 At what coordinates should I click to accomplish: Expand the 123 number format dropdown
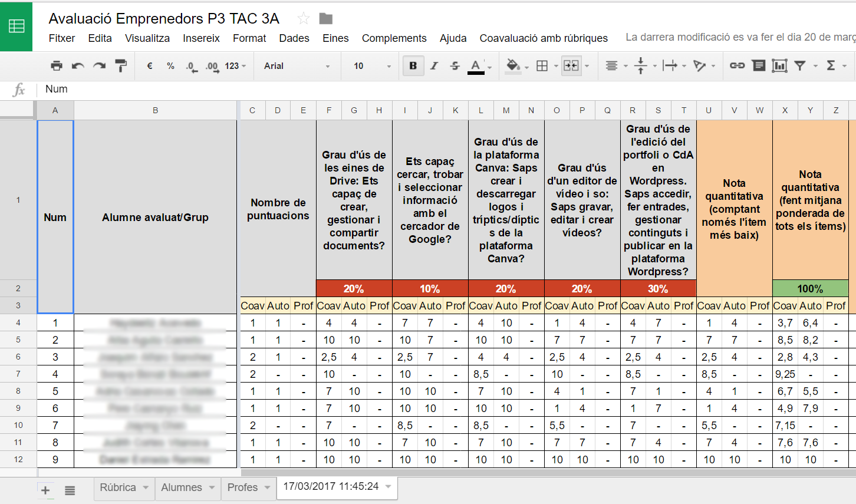click(x=235, y=66)
